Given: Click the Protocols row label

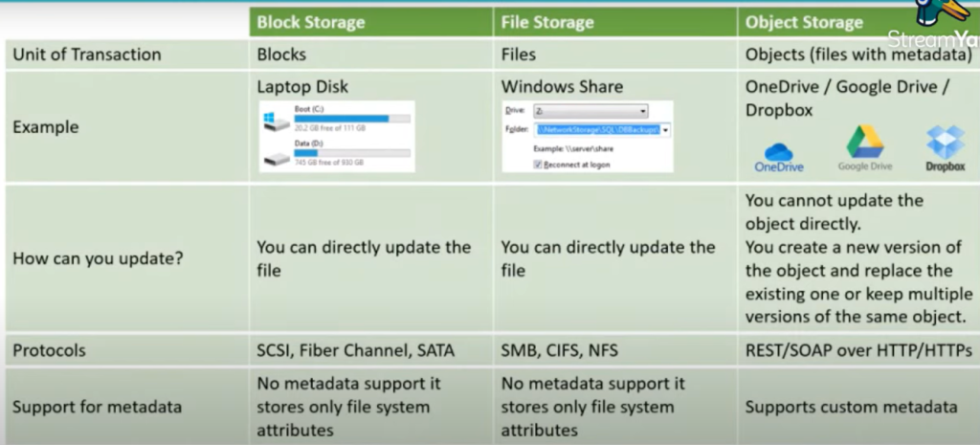Looking at the screenshot, I should click(x=50, y=350).
